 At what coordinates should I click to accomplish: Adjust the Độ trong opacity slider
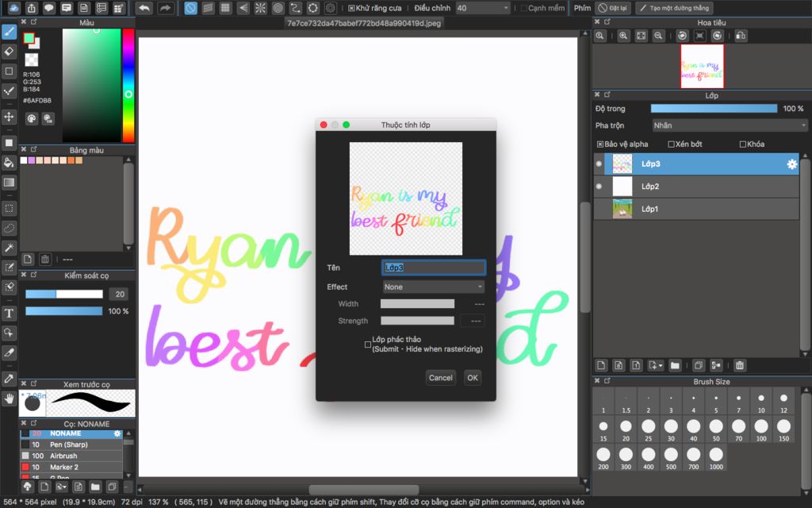click(x=714, y=108)
